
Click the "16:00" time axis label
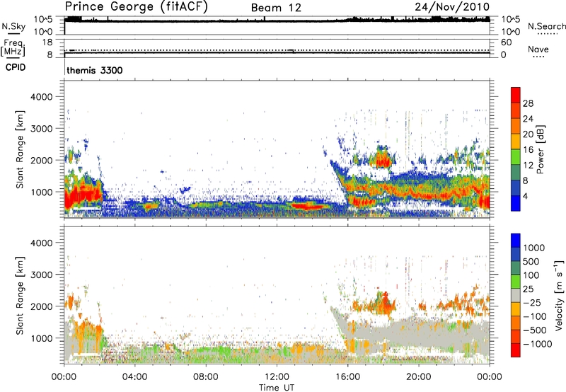[347, 377]
